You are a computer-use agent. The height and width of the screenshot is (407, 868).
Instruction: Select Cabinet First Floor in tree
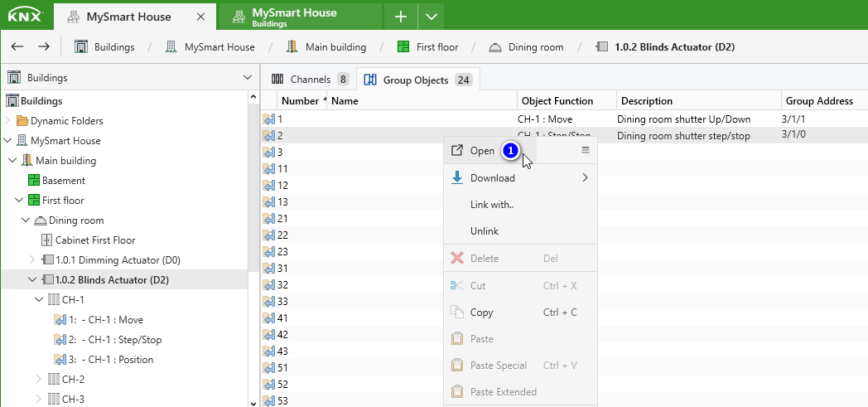coord(89,240)
